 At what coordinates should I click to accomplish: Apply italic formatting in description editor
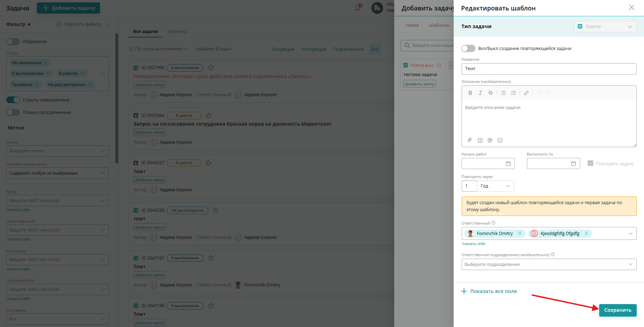[x=480, y=93]
